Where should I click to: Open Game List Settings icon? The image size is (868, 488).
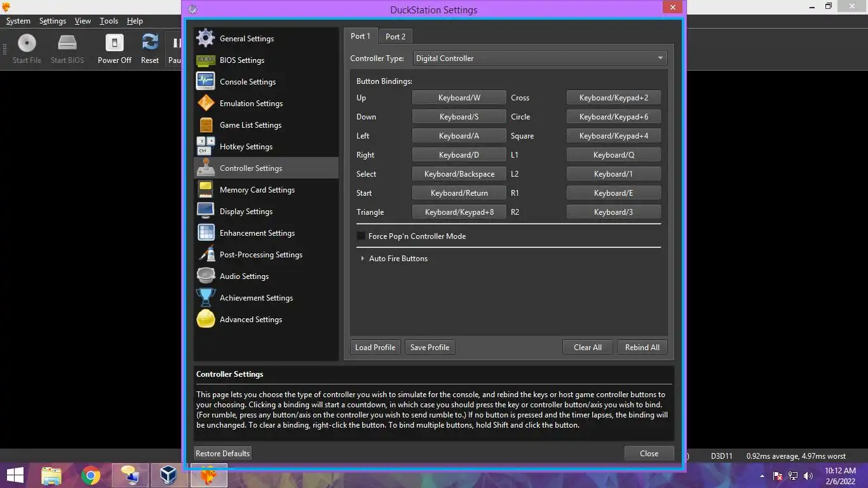pos(205,125)
